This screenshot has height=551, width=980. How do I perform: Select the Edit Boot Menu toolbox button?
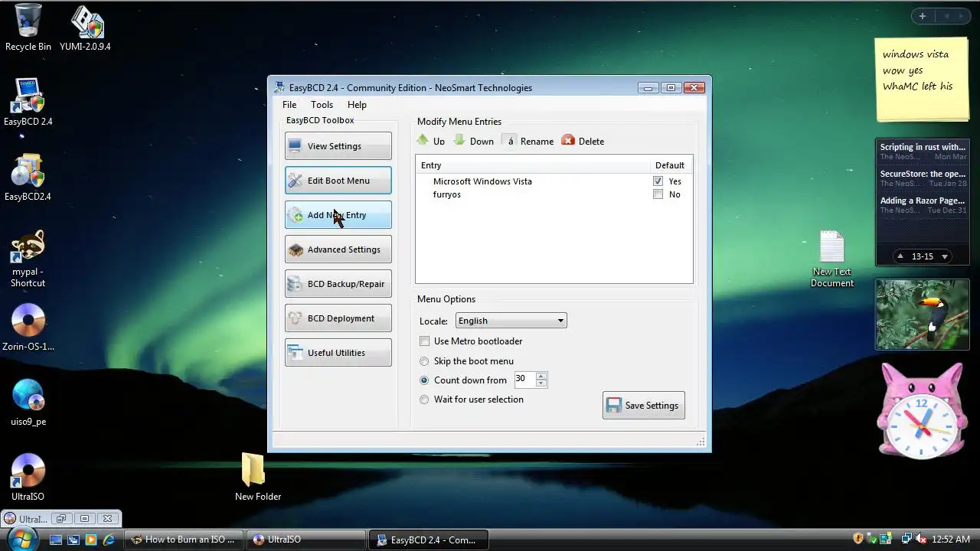(338, 181)
